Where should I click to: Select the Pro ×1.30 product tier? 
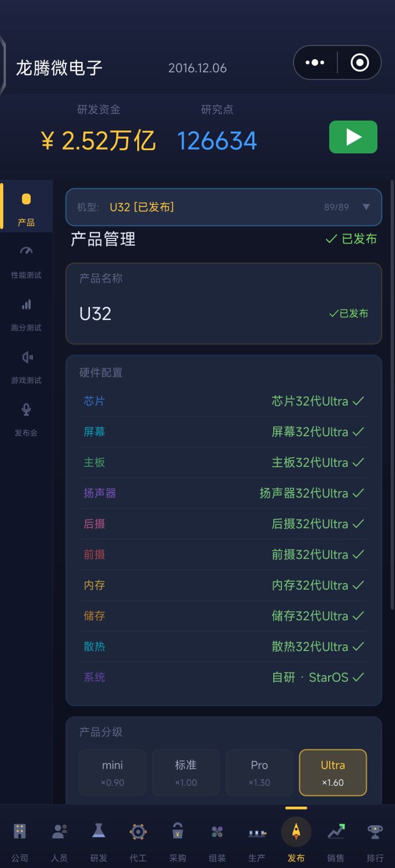(x=259, y=773)
